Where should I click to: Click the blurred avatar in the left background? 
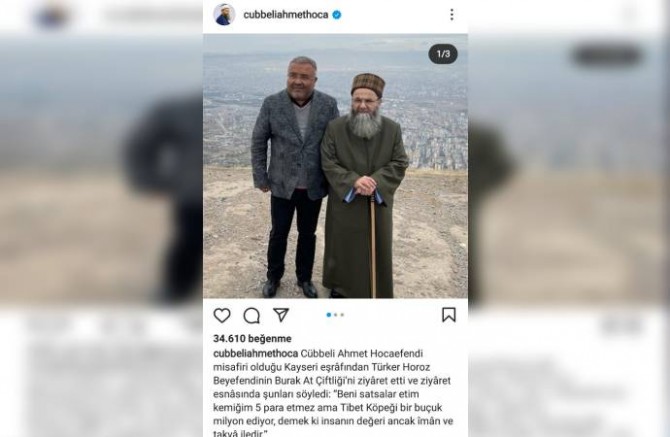click(x=51, y=16)
